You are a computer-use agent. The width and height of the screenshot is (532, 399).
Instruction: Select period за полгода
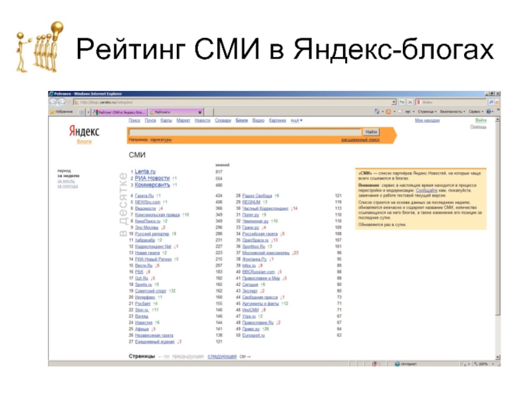68,186
